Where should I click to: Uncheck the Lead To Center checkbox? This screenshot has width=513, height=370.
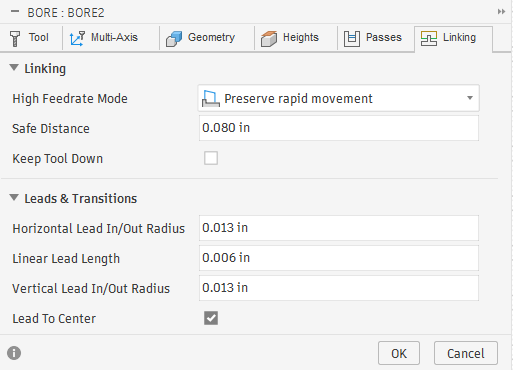[211, 318]
